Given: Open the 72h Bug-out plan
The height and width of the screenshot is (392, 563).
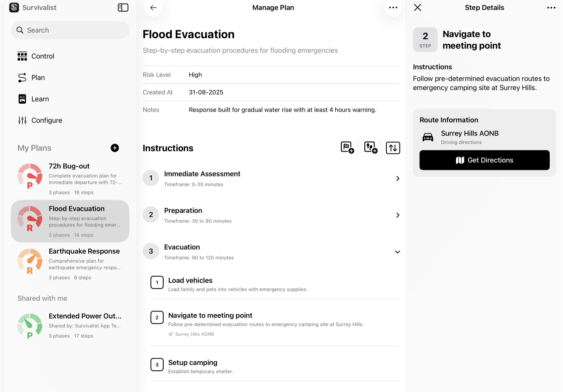Looking at the screenshot, I should (x=70, y=179).
